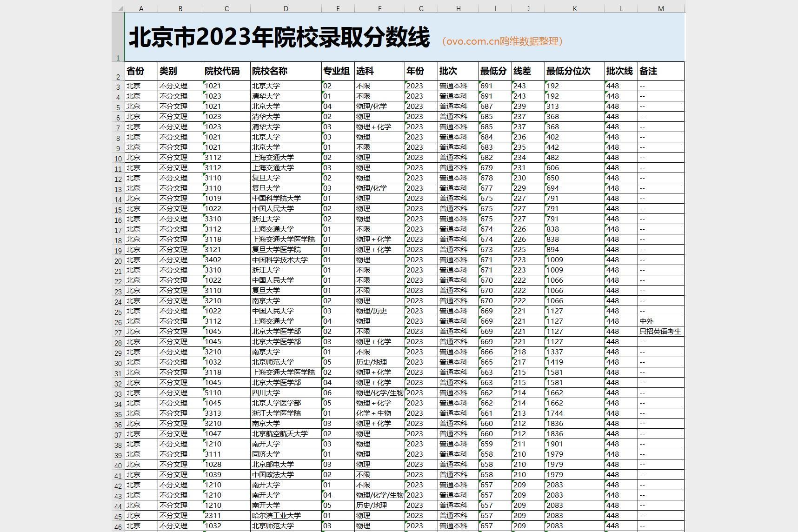Click the minimum score 665 cell
The height and width of the screenshot is (532, 798).
coord(495,362)
